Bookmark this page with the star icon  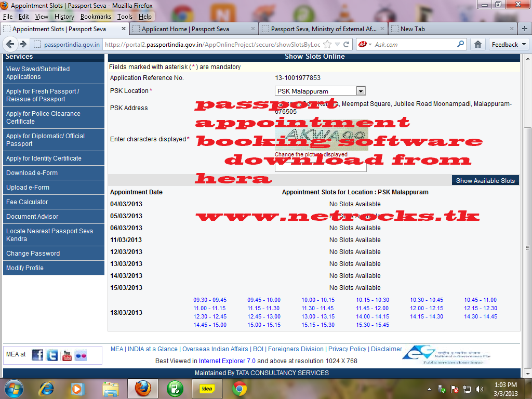[327, 44]
